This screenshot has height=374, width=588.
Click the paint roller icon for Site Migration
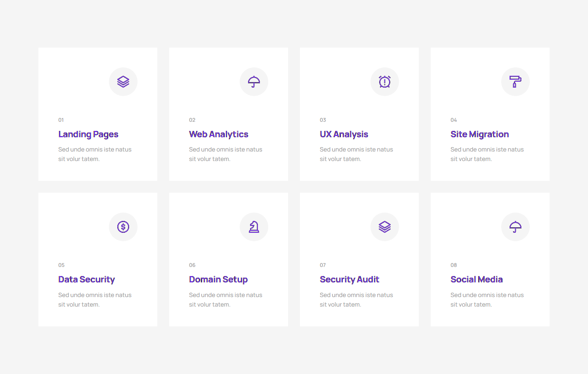(515, 82)
